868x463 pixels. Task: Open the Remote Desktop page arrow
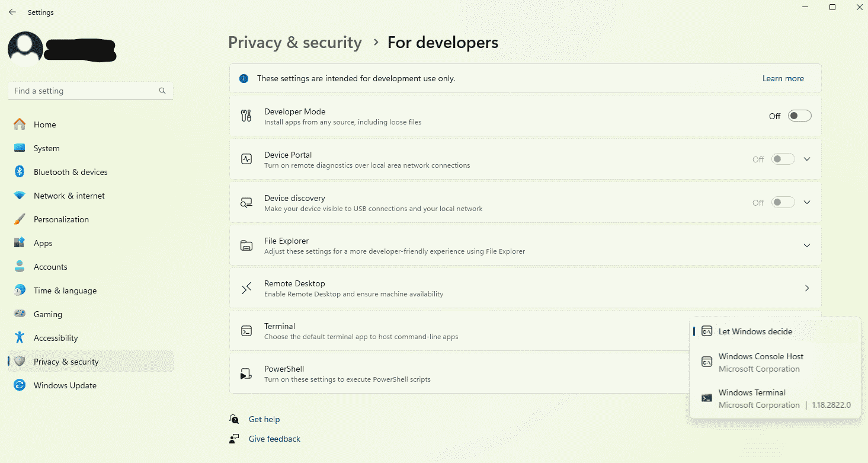806,288
